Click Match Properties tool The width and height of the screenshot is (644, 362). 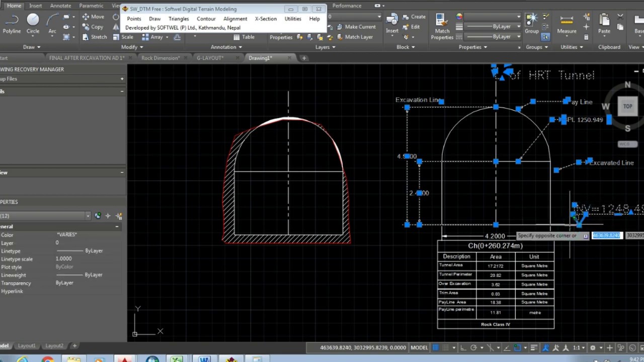coord(442,26)
